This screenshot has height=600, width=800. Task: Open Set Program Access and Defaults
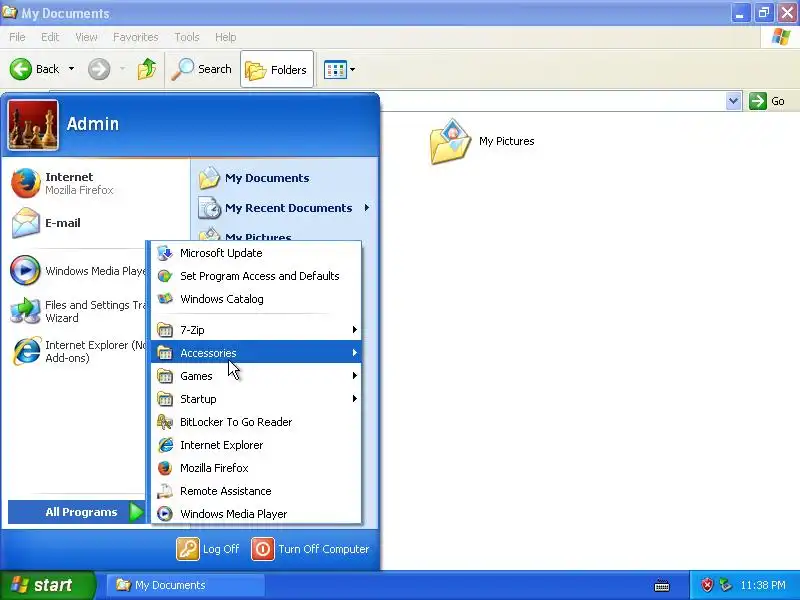(x=256, y=276)
